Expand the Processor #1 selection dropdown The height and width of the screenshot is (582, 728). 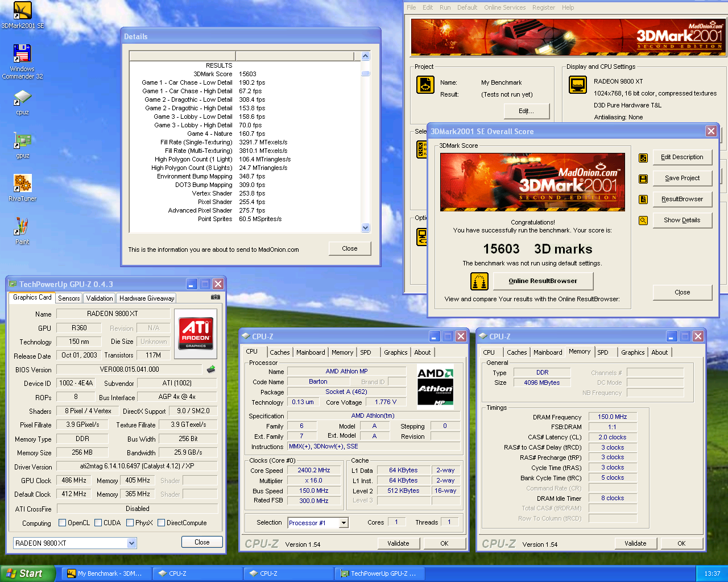[x=344, y=523]
